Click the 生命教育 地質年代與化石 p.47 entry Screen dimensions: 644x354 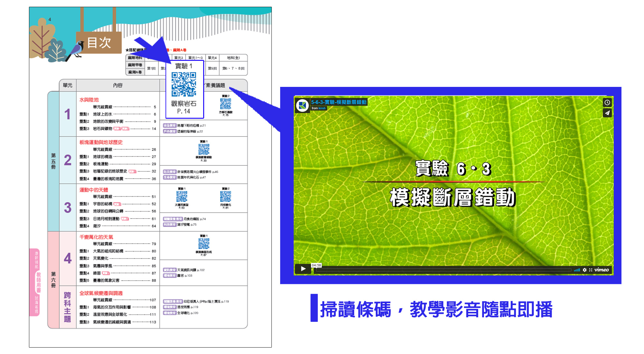pyautogui.click(x=185, y=177)
